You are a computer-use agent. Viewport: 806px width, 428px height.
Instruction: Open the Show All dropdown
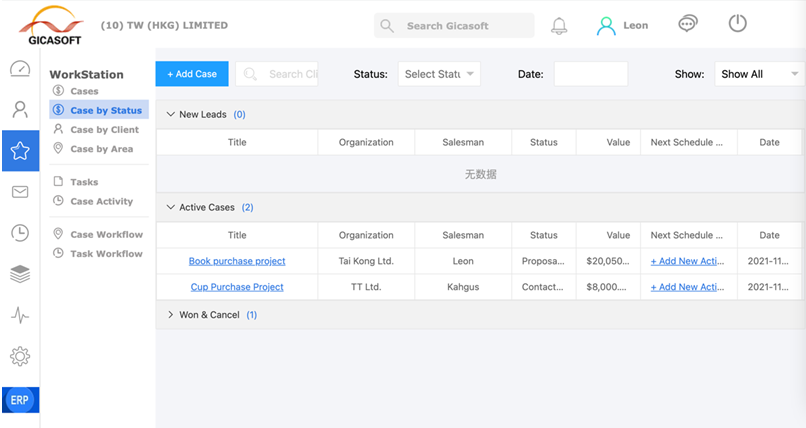coord(759,74)
